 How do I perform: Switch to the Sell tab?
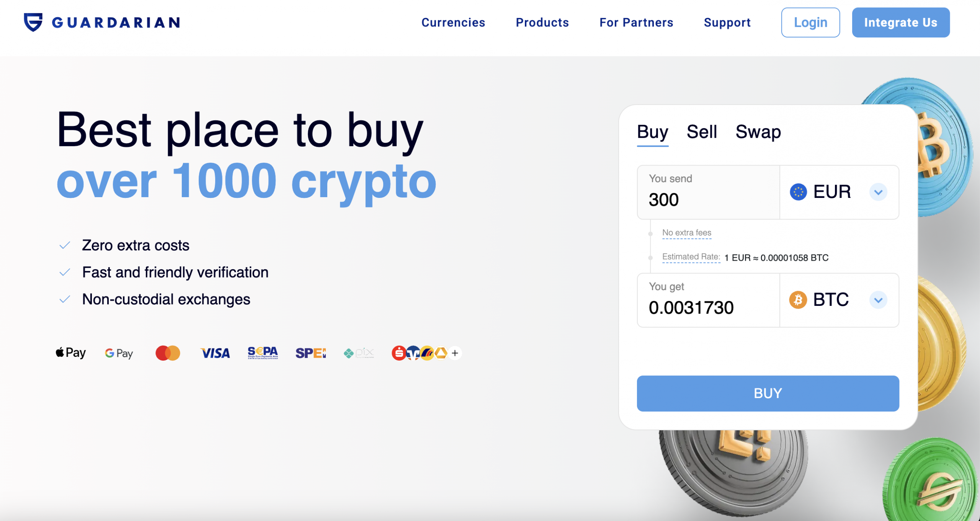702,132
